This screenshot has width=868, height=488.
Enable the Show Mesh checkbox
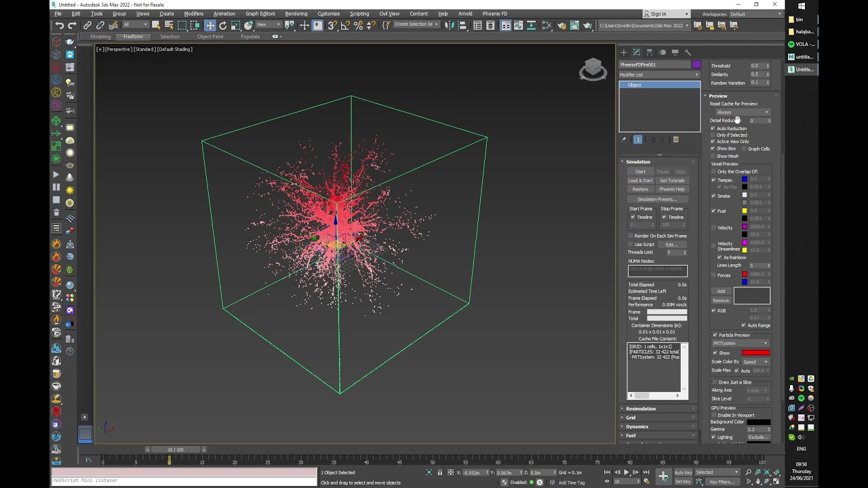point(713,156)
